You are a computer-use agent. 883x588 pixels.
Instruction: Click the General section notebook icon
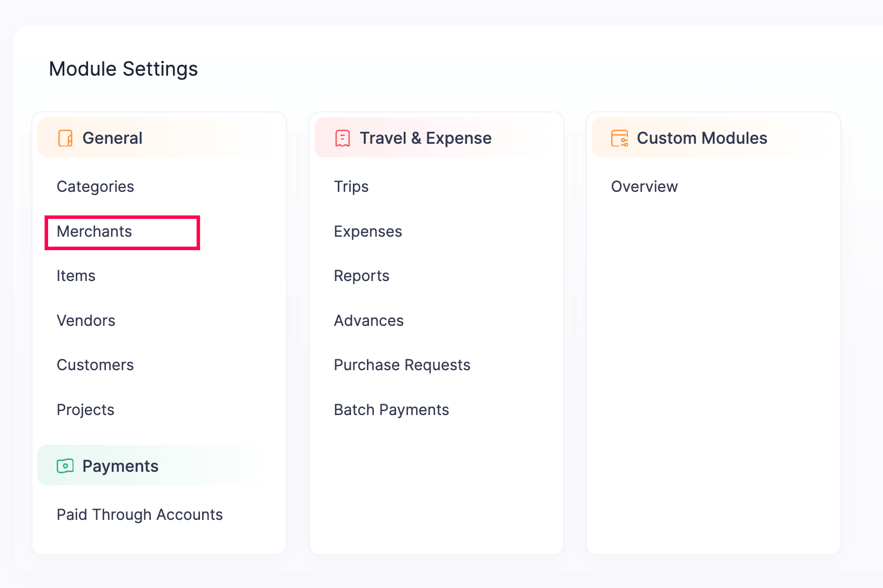tap(65, 138)
